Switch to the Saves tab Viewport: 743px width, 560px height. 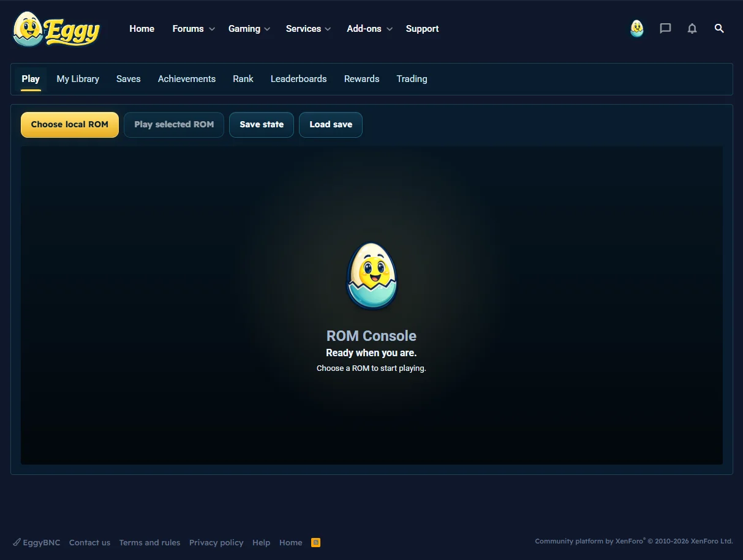pos(129,79)
